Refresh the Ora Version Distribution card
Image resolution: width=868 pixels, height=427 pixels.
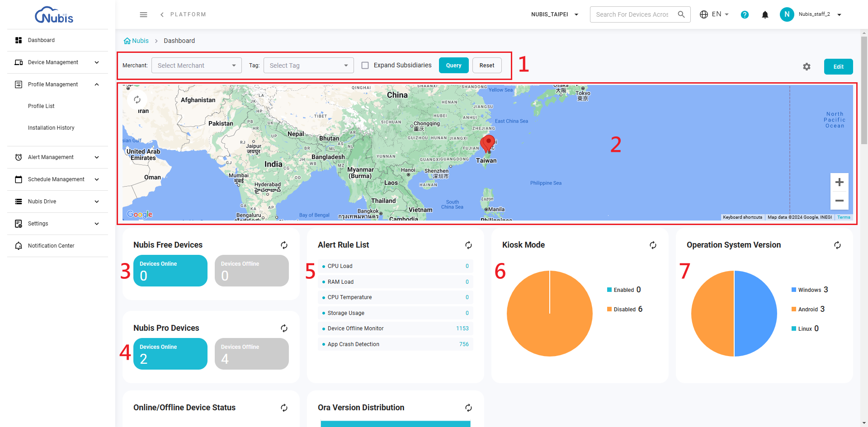pyautogui.click(x=468, y=408)
